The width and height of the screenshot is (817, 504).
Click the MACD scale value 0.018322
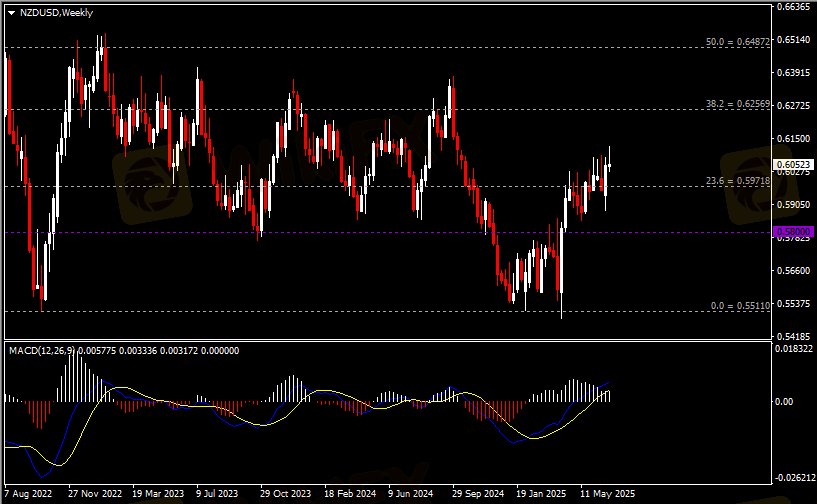(x=796, y=349)
